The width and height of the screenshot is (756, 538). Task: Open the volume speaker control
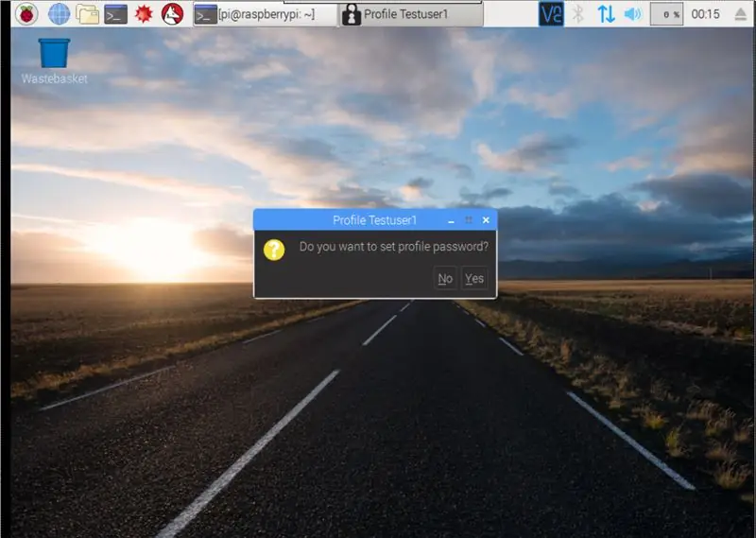pyautogui.click(x=633, y=14)
